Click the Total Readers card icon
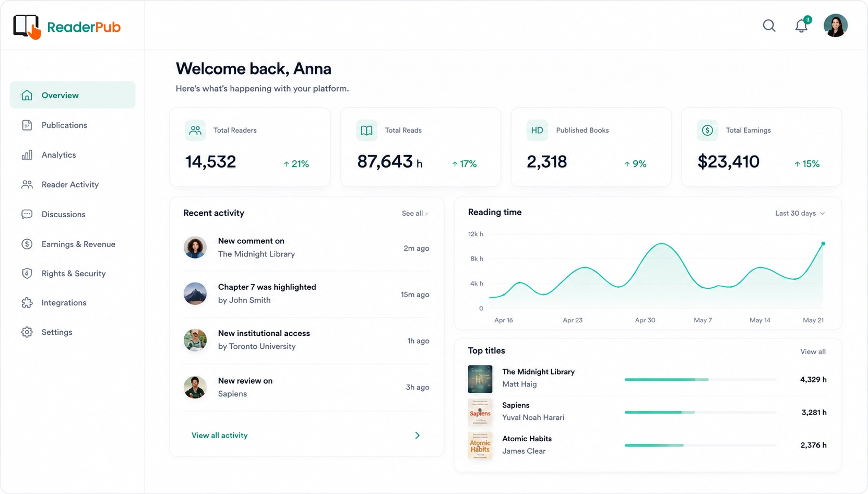 pyautogui.click(x=195, y=131)
